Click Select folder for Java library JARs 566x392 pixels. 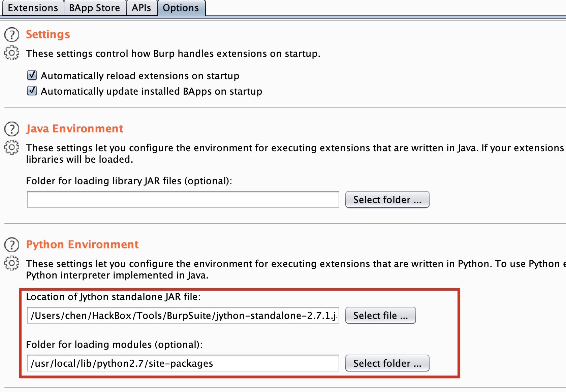pyautogui.click(x=387, y=200)
